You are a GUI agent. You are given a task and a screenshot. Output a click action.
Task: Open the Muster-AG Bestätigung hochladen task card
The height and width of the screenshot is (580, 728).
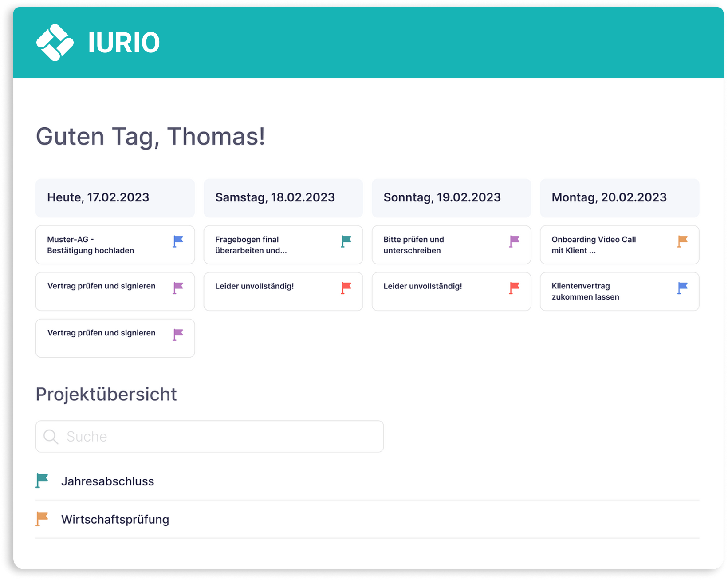tap(102, 245)
